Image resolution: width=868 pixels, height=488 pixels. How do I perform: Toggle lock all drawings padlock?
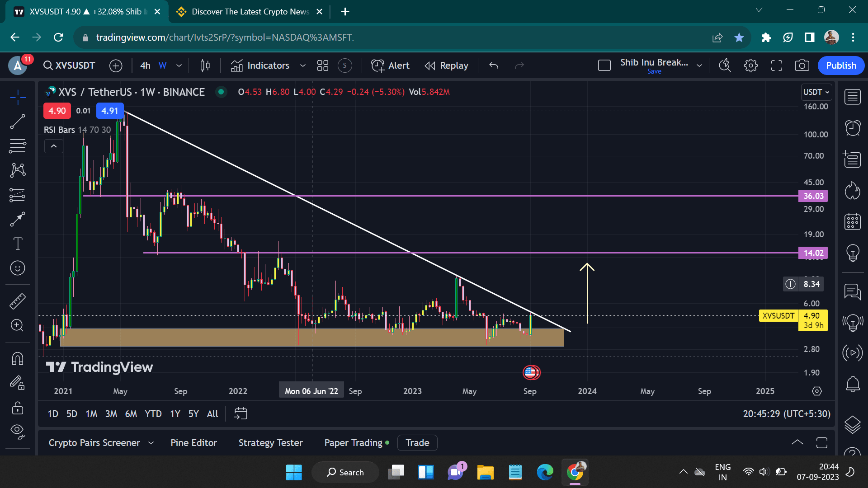[x=18, y=408]
